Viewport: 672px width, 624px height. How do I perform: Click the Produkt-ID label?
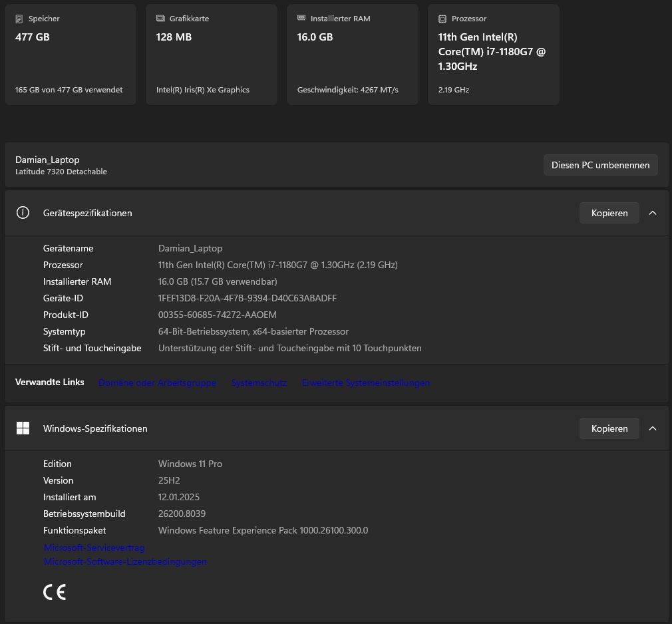(x=66, y=315)
